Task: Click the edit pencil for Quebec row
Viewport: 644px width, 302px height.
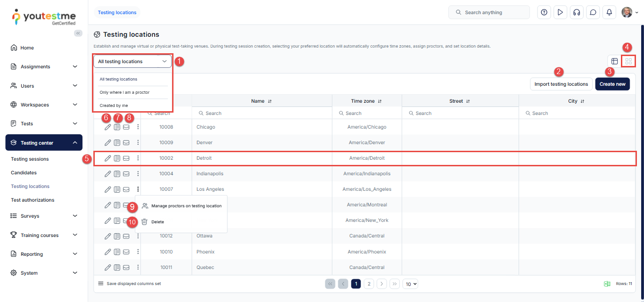Action: click(107, 268)
